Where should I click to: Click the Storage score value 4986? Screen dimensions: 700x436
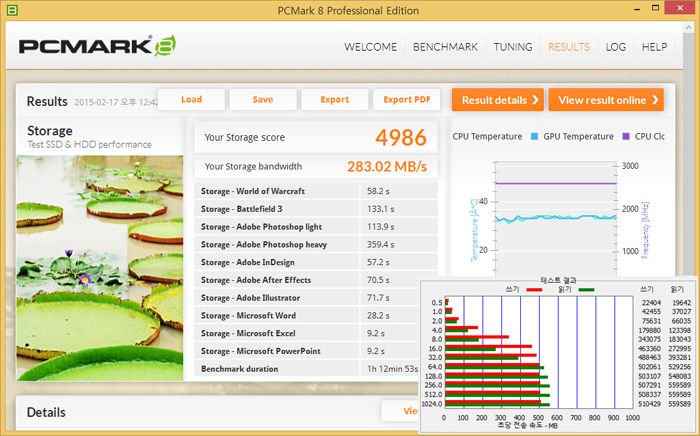pos(401,137)
